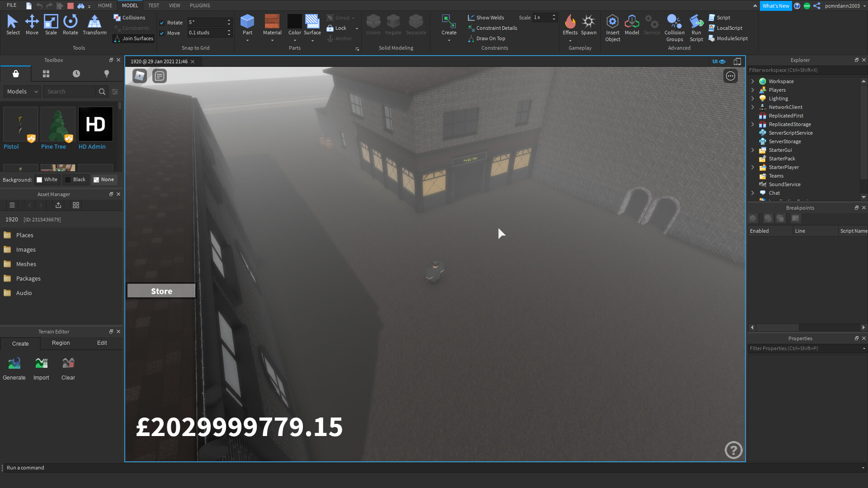
Task: Click the toolbox Search field
Action: [70, 91]
